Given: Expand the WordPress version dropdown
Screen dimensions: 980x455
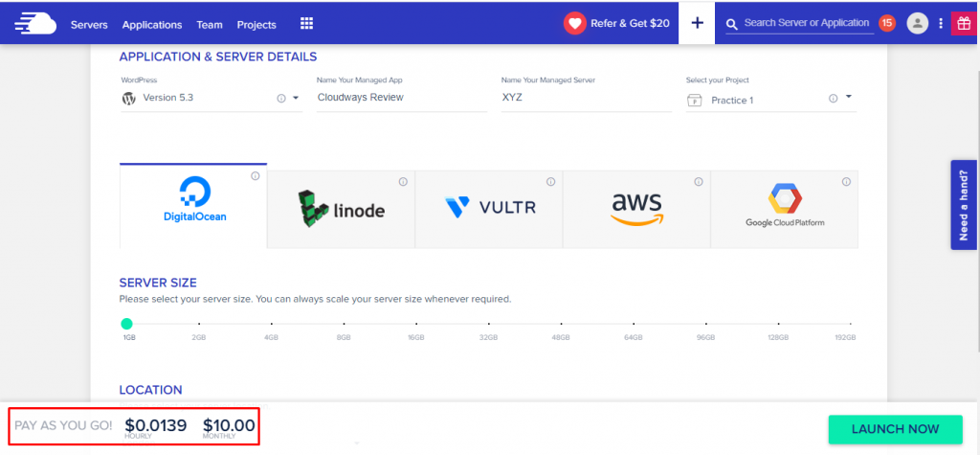Looking at the screenshot, I should tap(296, 98).
